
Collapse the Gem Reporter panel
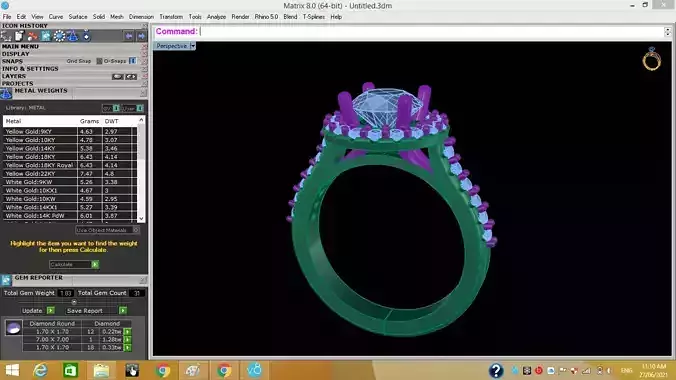pos(143,280)
